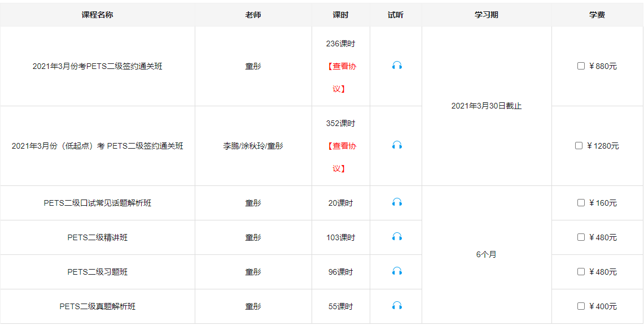Open 查看协议 link under 236课时
The image size is (644, 325).
click(341, 67)
